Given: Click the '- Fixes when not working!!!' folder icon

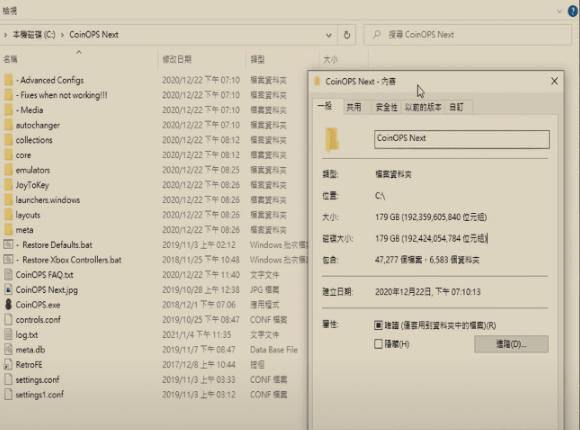Looking at the screenshot, I should [8, 95].
